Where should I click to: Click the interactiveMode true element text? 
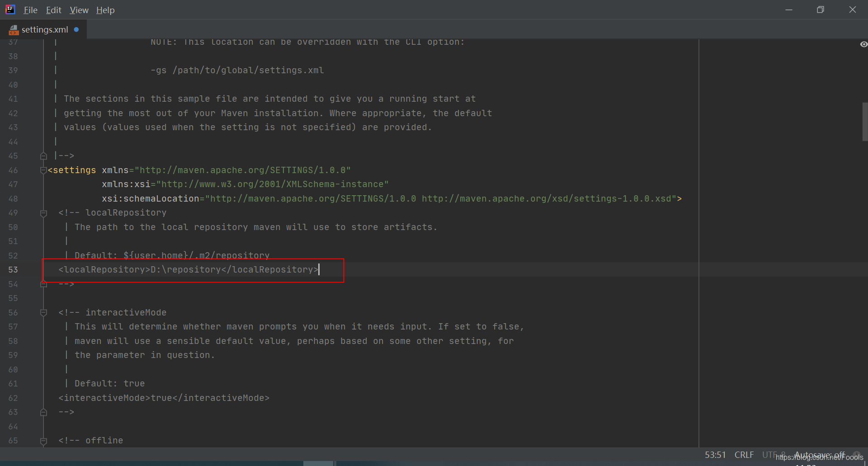164,398
